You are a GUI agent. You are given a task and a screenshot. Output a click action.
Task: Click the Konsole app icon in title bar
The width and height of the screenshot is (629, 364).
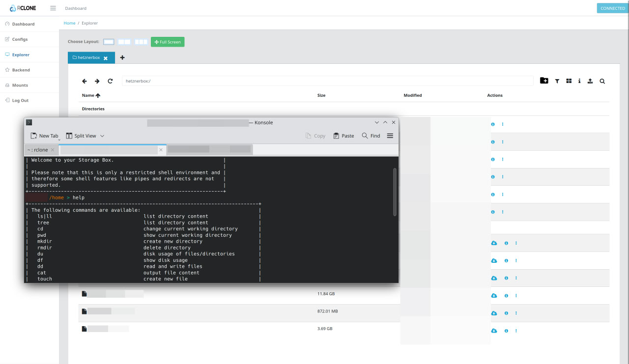[x=29, y=122]
